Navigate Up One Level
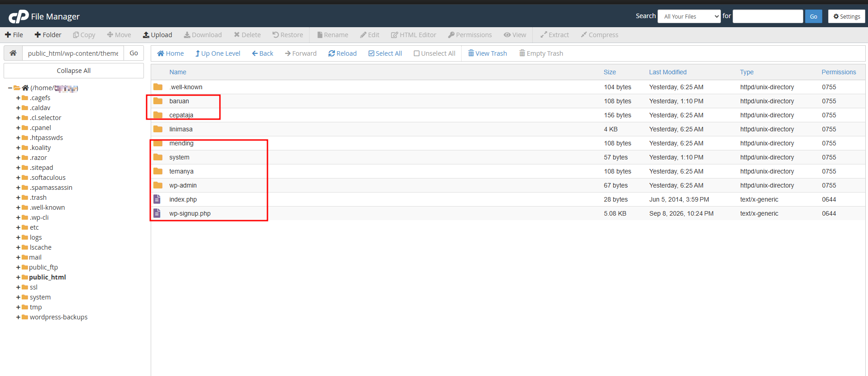 [218, 53]
